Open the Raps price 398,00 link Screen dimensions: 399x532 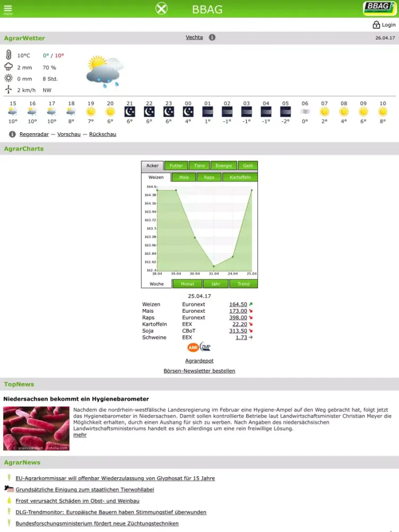point(238,318)
